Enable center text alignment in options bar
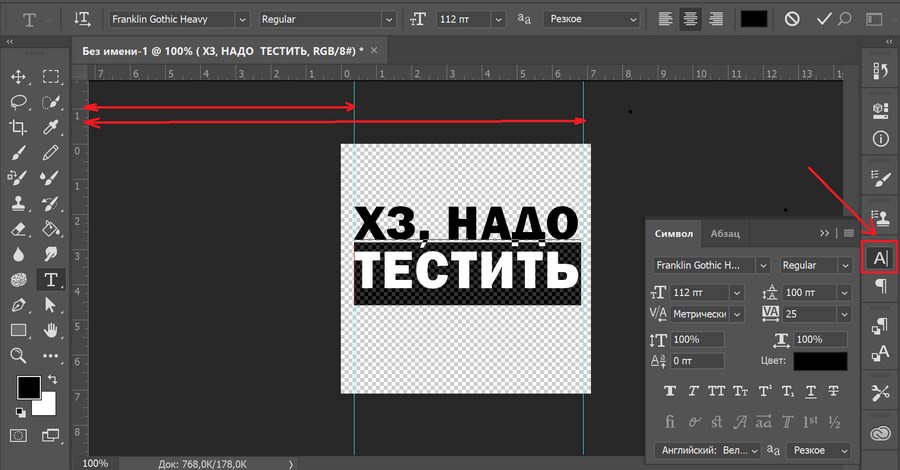 tap(691, 19)
